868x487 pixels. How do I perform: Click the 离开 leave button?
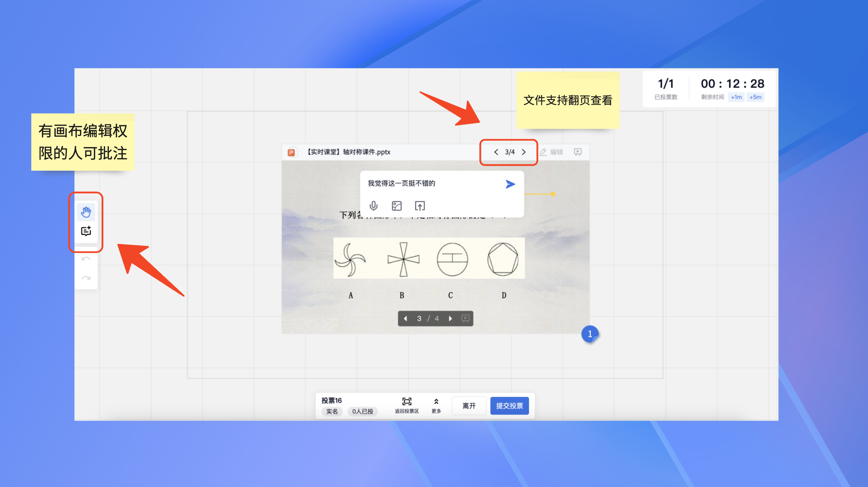[x=469, y=406]
